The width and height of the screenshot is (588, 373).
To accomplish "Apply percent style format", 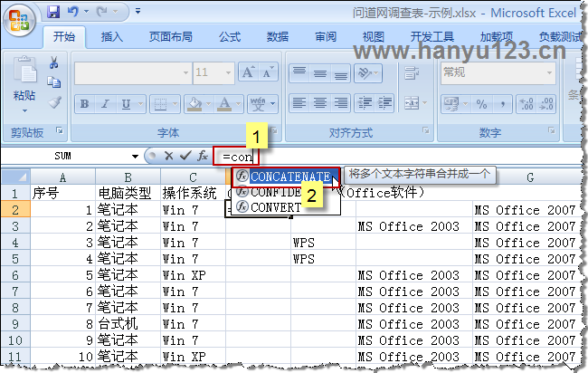I will click(481, 104).
